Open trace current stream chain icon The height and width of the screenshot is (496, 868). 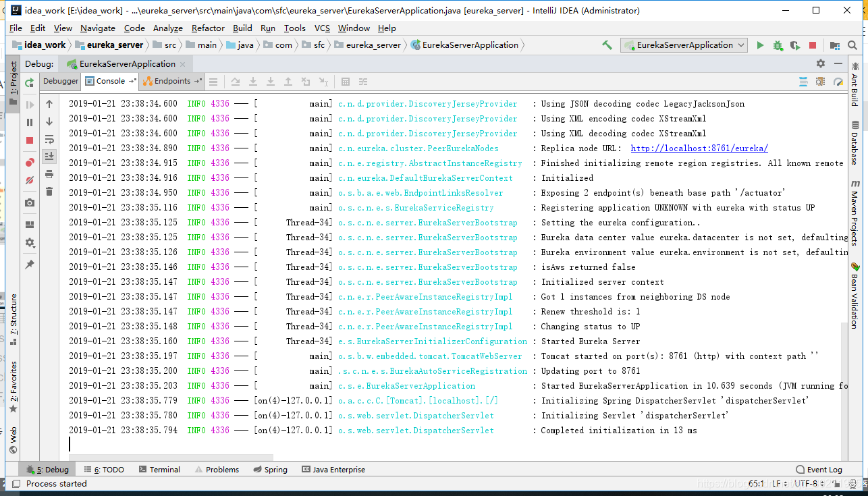(x=363, y=82)
